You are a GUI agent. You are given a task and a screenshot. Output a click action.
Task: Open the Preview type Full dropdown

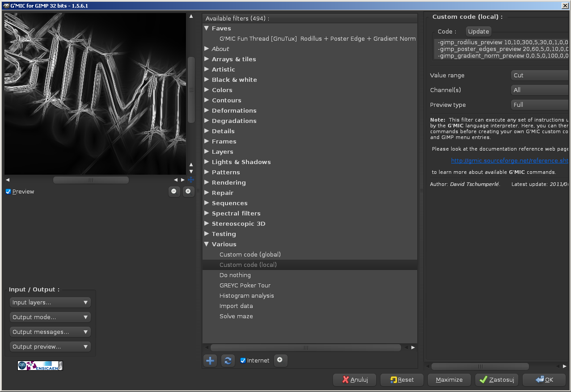click(x=540, y=105)
